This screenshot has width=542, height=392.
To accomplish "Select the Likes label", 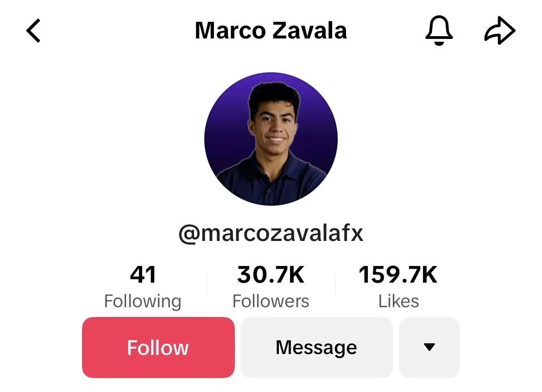I will pos(398,301).
